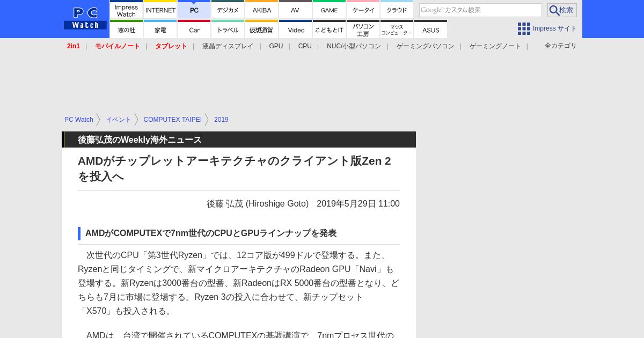Go to the CPU category
The image size is (644, 338).
305,46
